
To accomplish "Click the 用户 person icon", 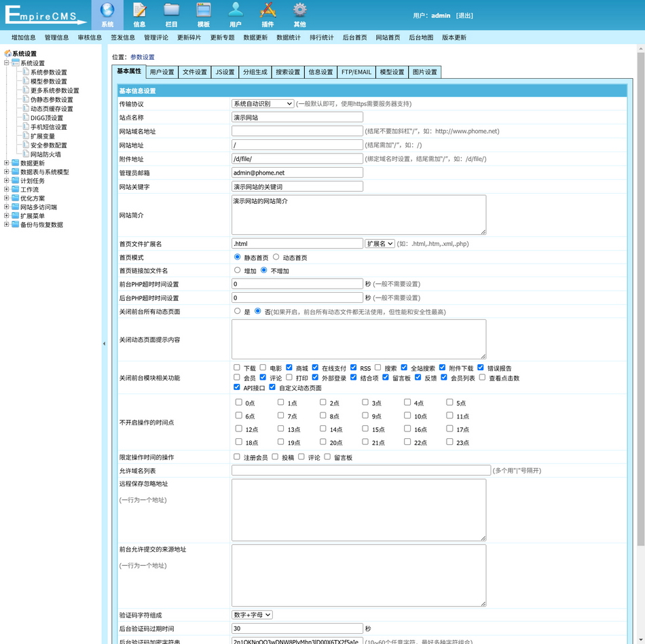I will pyautogui.click(x=235, y=10).
